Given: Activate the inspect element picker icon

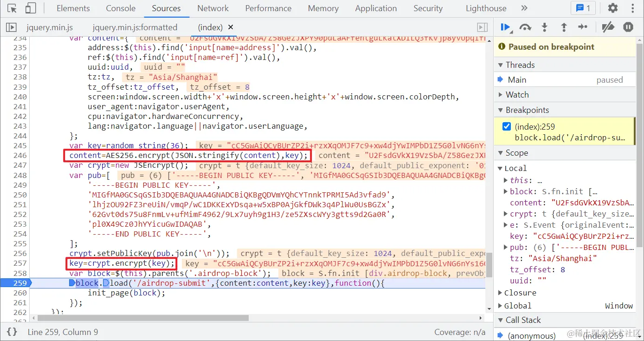Looking at the screenshot, I should coord(12,8).
